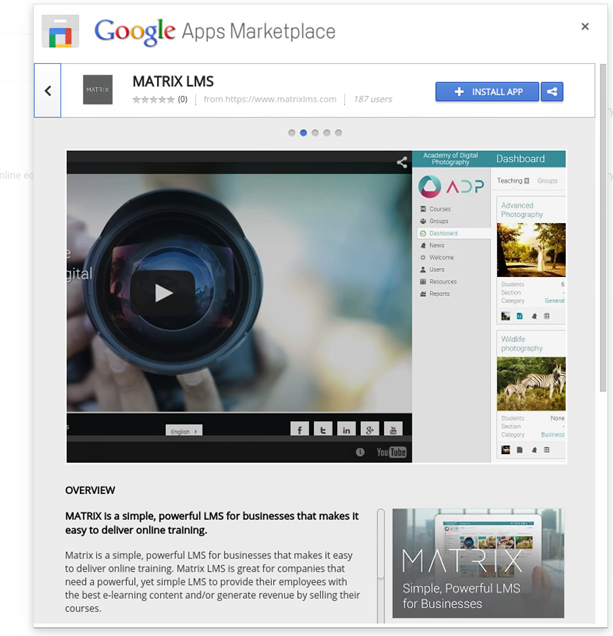Click the watch later clock icon
Screen dimensions: 613x636
point(360,452)
